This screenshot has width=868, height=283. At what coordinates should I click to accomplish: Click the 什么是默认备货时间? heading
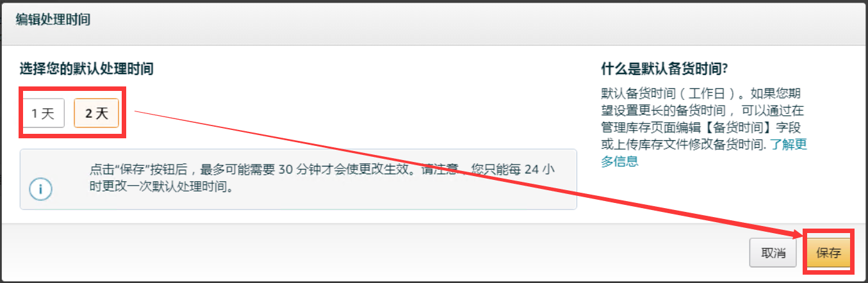[x=666, y=69]
